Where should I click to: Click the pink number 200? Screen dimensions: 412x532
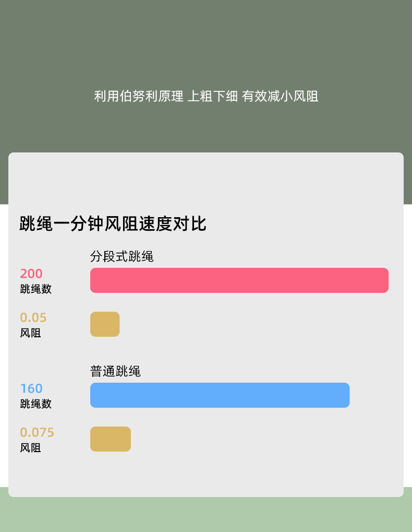(x=31, y=274)
